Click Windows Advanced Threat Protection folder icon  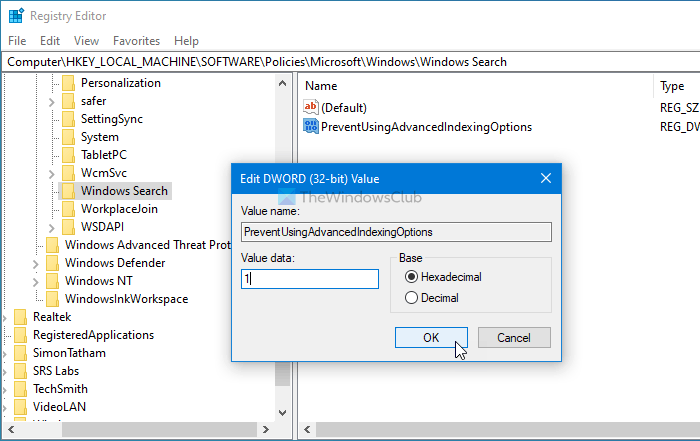coord(52,245)
